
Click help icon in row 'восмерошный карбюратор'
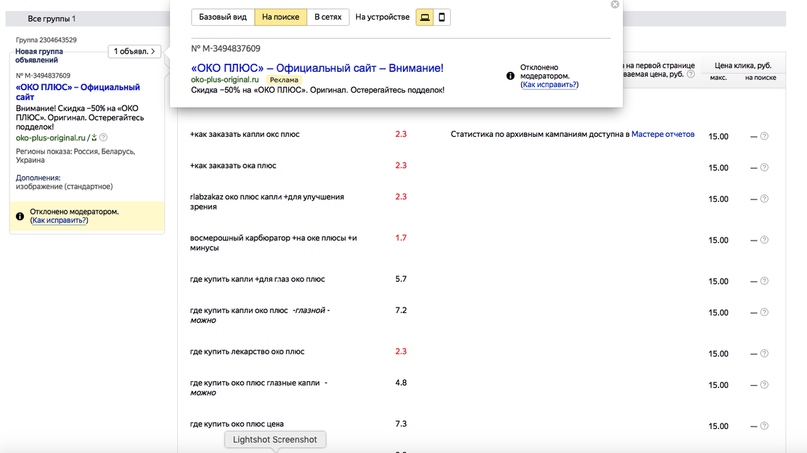click(764, 240)
